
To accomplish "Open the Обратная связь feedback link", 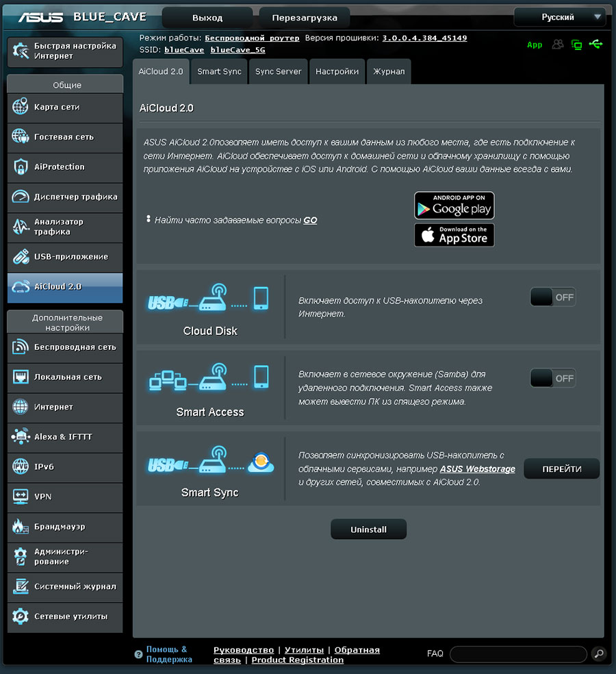I will 296,655.
